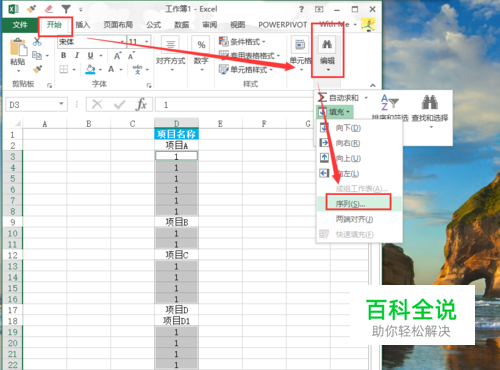Open 套用表格格式 table format
500x370 pixels.
click(x=249, y=55)
